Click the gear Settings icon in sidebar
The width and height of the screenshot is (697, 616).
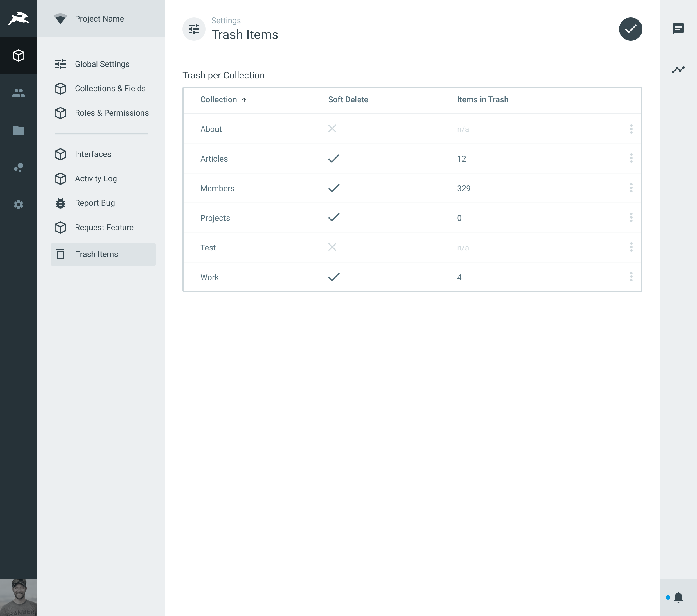tap(18, 204)
